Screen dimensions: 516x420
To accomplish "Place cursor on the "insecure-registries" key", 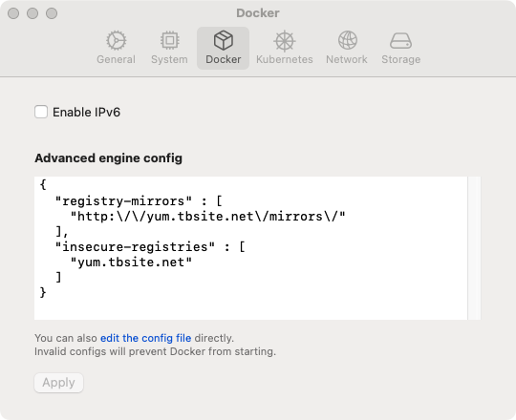I will 135,246.
